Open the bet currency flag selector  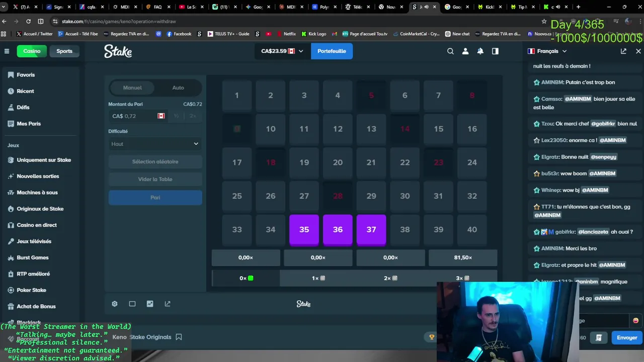click(161, 116)
